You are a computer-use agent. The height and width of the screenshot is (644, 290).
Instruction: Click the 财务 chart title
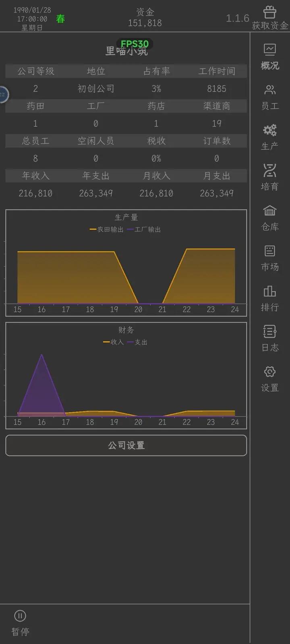click(126, 330)
